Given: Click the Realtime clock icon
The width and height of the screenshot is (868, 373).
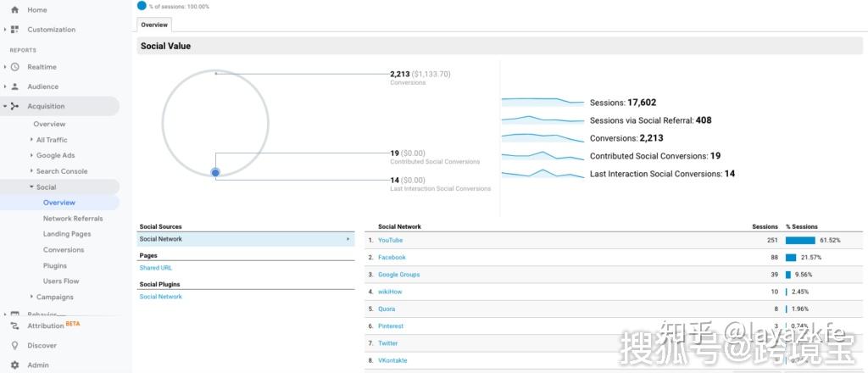Looking at the screenshot, I should [15, 67].
